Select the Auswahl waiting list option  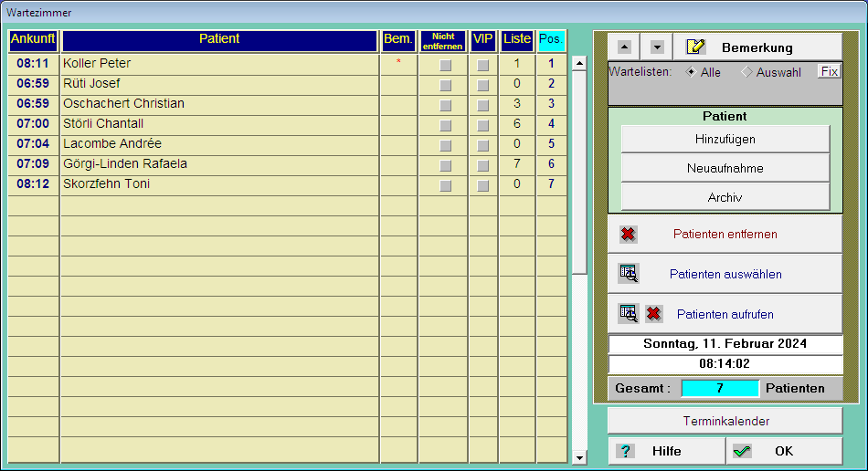point(746,72)
